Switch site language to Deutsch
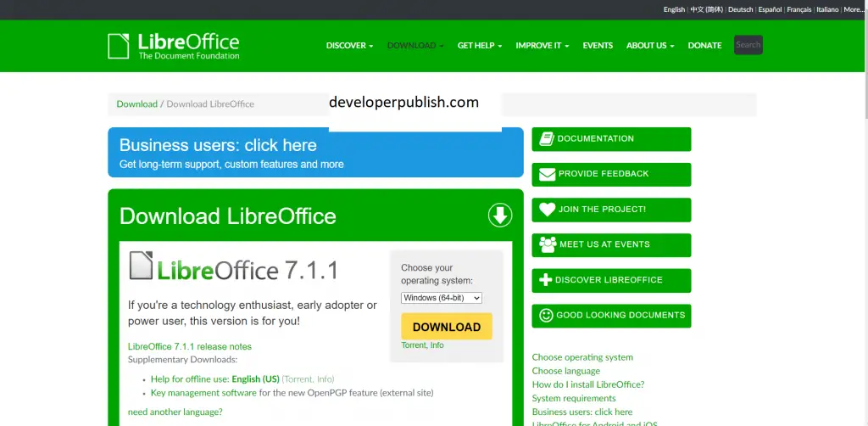 click(x=740, y=9)
